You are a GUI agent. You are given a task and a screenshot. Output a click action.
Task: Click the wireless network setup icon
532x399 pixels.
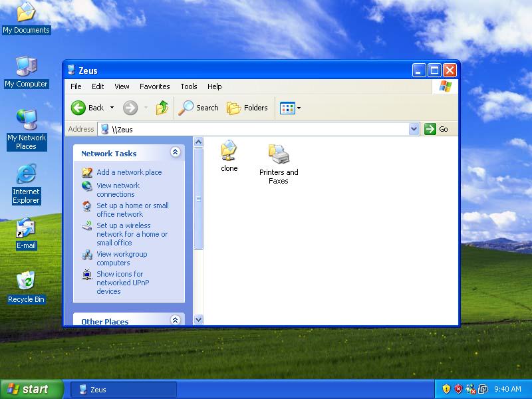pyautogui.click(x=87, y=225)
